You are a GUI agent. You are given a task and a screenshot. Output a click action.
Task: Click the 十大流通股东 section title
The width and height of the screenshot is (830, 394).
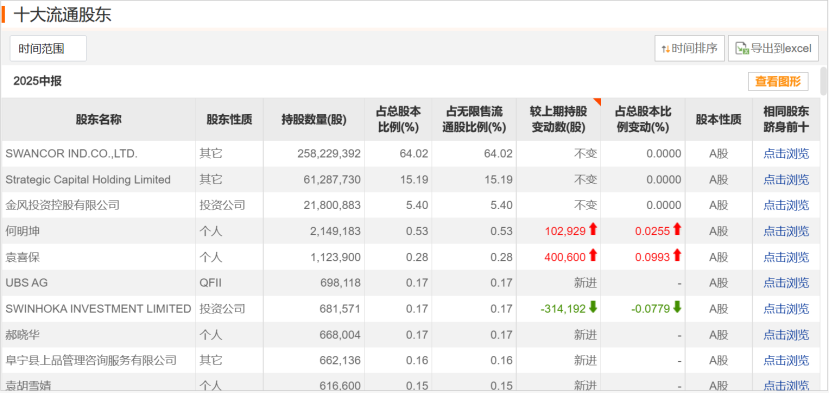62,14
